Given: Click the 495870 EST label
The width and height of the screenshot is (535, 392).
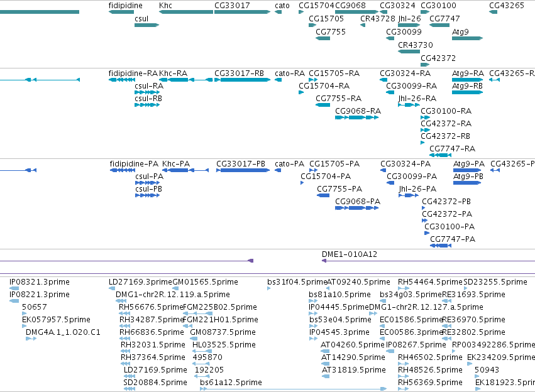Looking at the screenshot, I should pos(207,357).
